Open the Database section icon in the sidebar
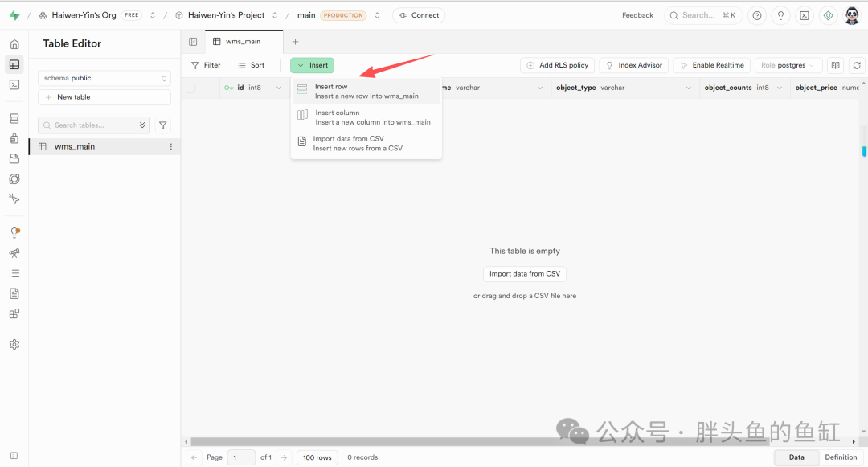This screenshot has width=868, height=467. (15, 118)
